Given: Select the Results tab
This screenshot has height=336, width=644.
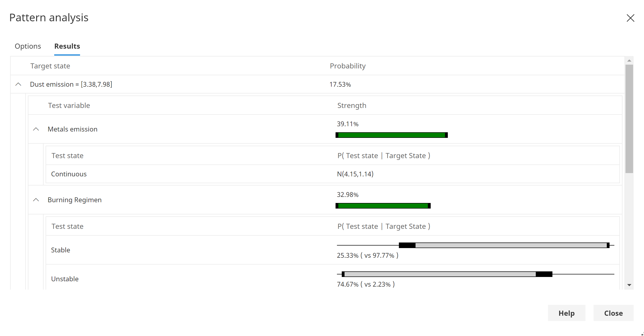Looking at the screenshot, I should click(67, 46).
